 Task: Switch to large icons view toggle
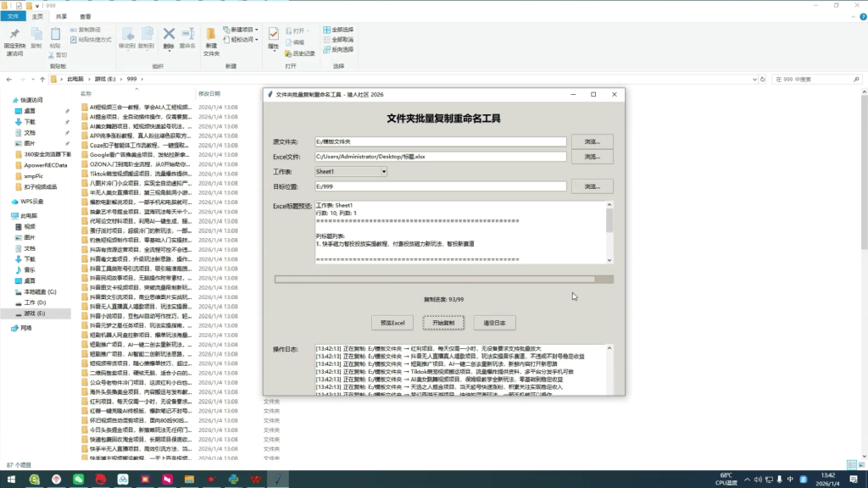pos(860,465)
